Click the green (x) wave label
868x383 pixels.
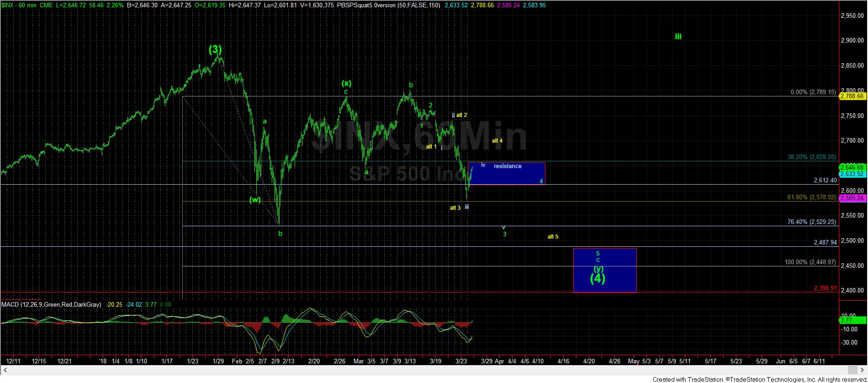[x=347, y=83]
